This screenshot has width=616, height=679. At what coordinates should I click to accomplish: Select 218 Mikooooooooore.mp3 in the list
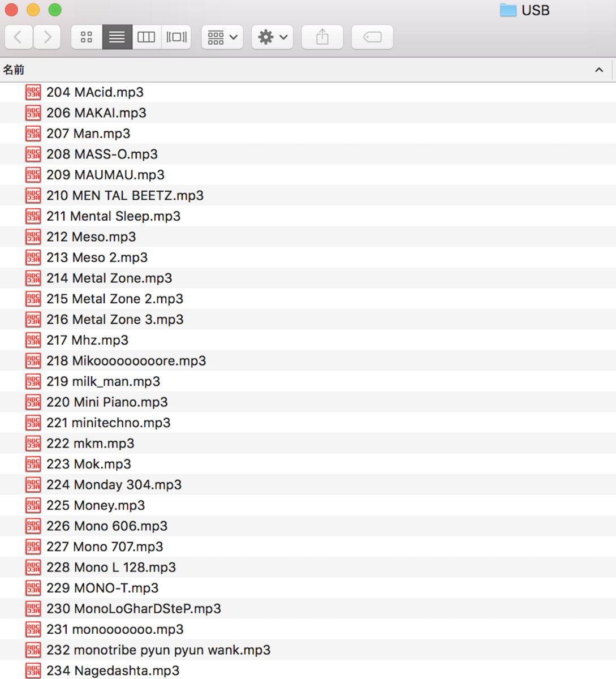coord(126,361)
